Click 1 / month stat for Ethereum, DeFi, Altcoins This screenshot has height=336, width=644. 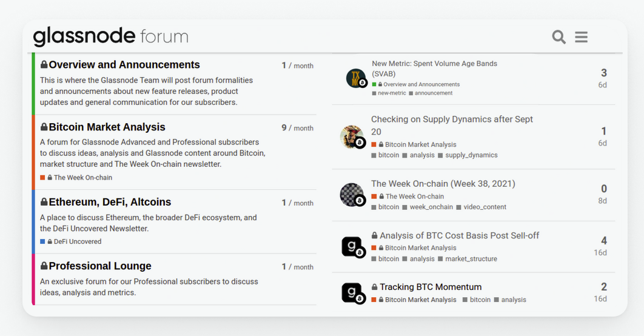297,203
